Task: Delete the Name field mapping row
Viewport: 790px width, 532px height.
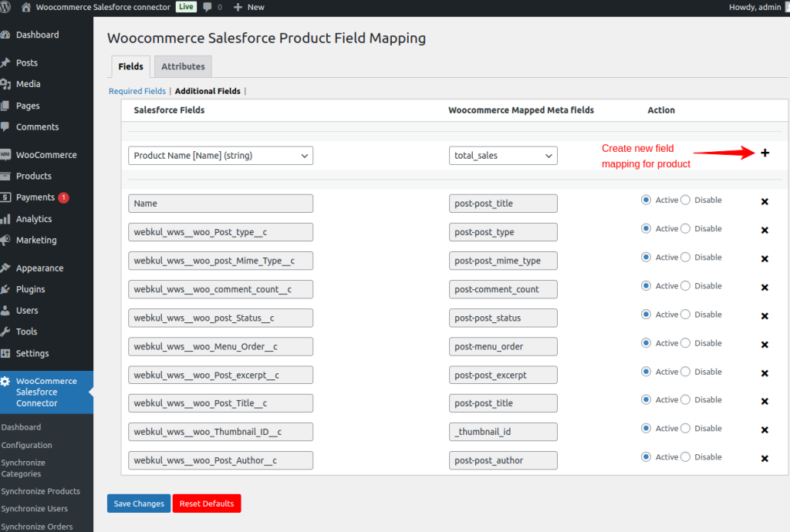Action: tap(765, 202)
